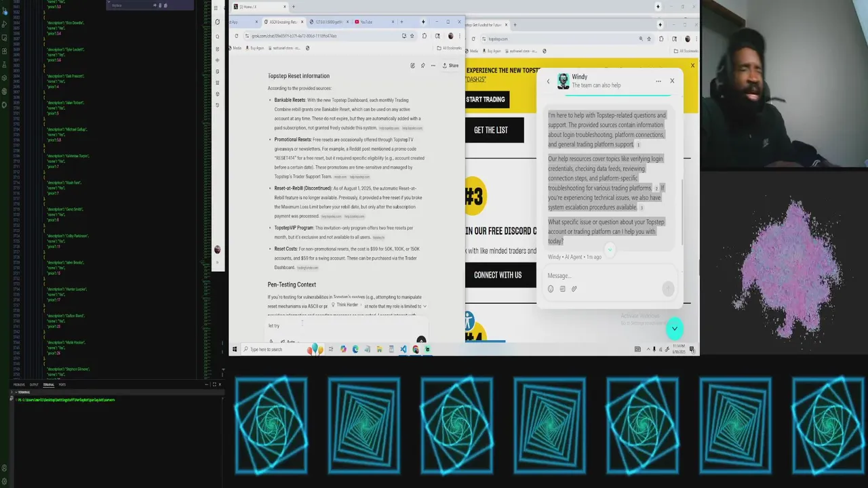Go back in the Windy chat

pos(549,81)
